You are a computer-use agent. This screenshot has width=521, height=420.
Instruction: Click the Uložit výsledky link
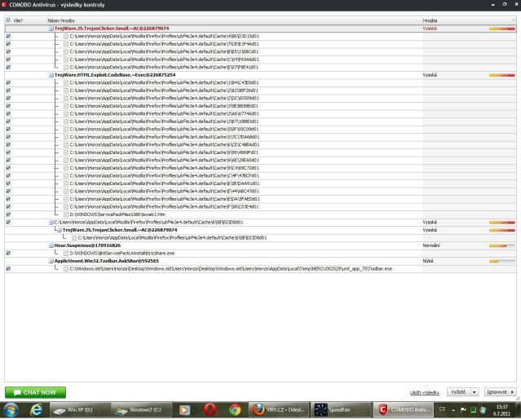pyautogui.click(x=425, y=393)
